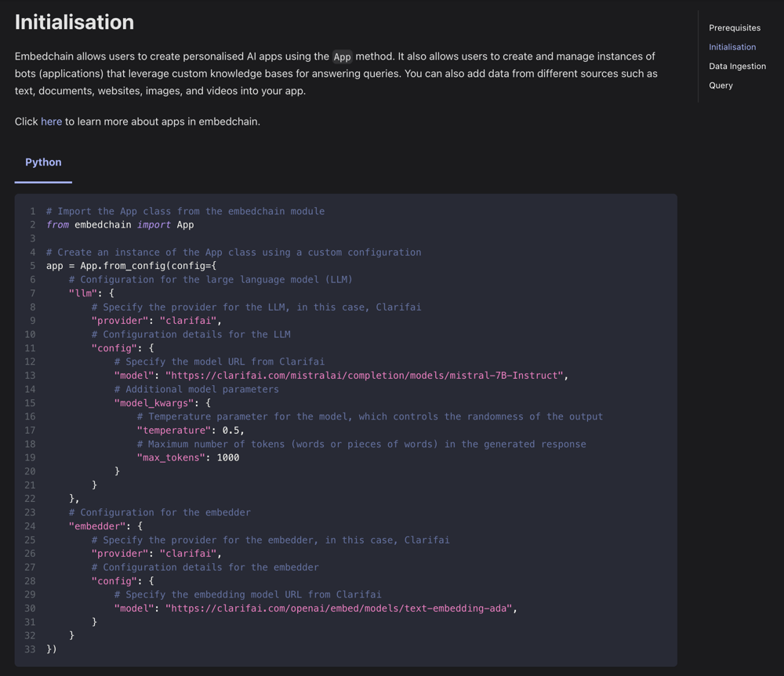Click line number 33 in the code gutter
The height and width of the screenshot is (676, 784).
(30, 649)
